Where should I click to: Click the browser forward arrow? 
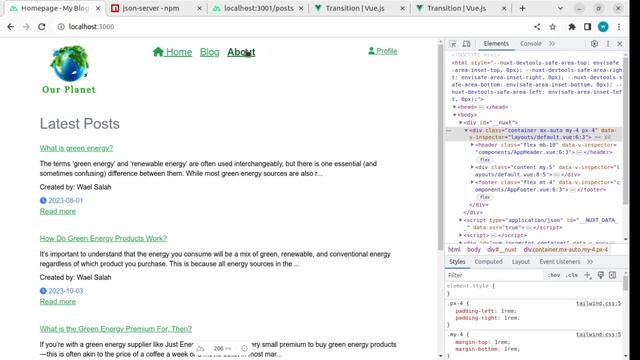click(x=26, y=27)
